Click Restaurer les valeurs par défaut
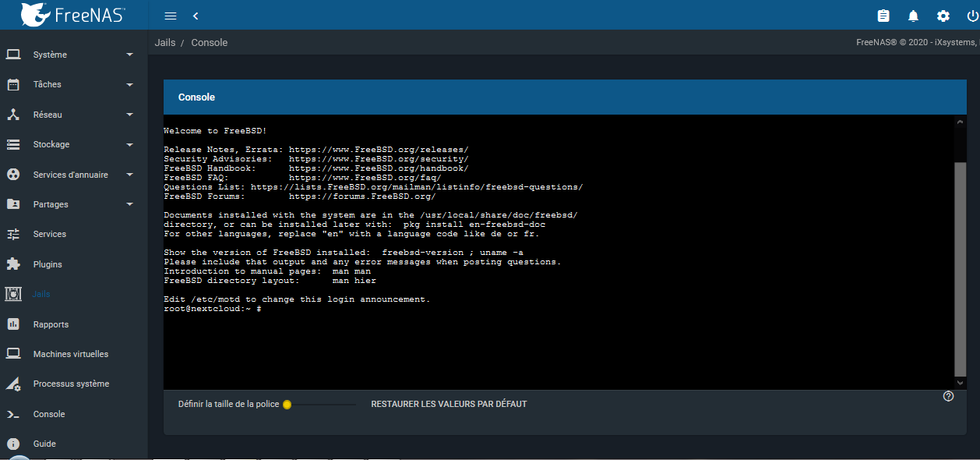 [449, 404]
